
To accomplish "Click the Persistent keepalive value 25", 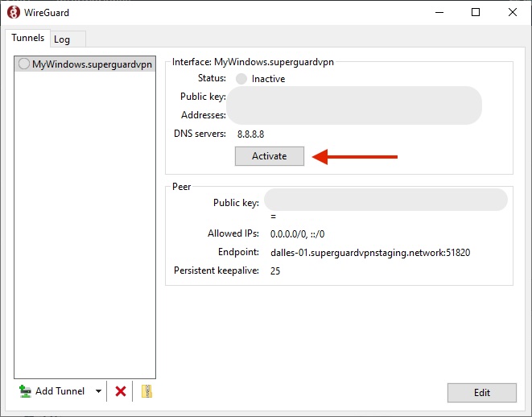I will click(275, 270).
